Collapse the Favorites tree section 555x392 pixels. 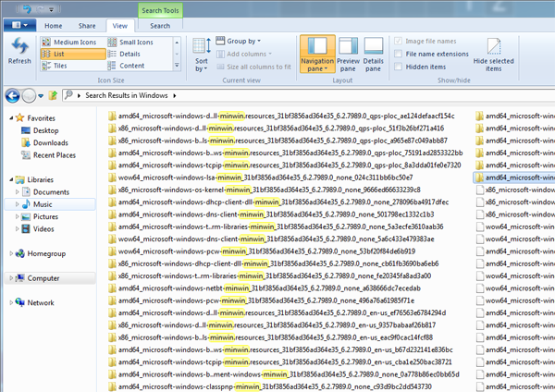point(11,118)
